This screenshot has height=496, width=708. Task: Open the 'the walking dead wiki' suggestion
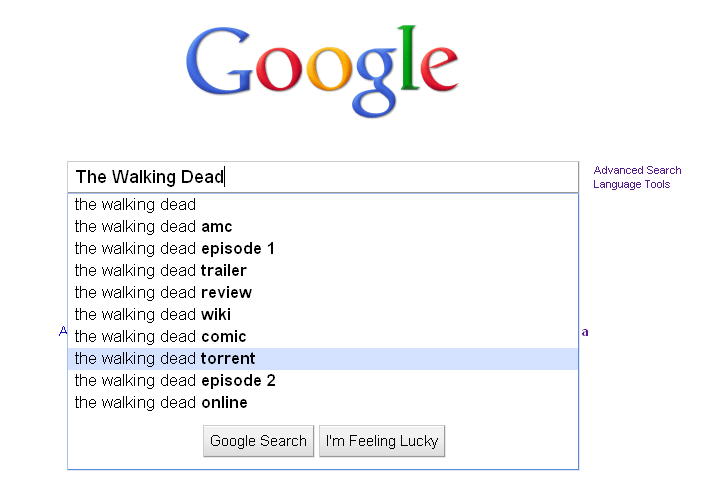323,315
